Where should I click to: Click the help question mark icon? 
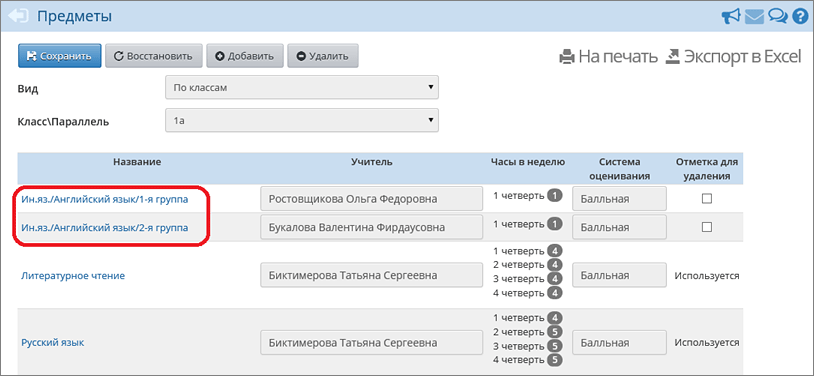tap(799, 17)
